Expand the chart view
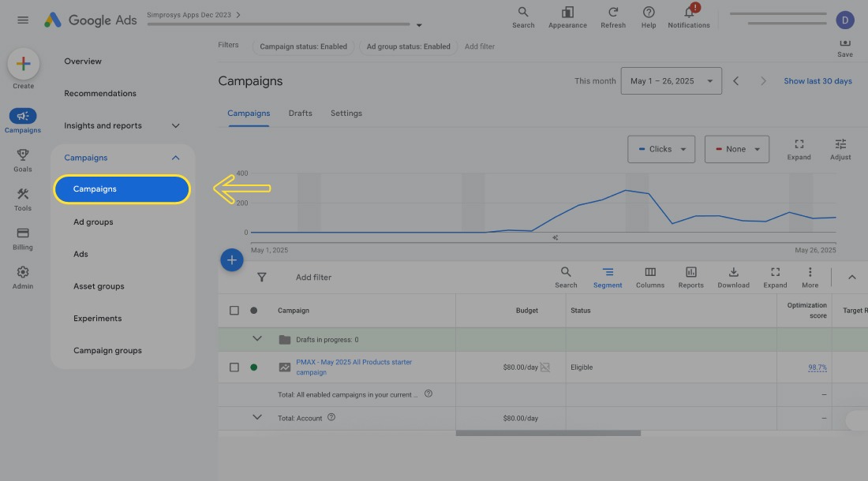The image size is (868, 481). 799,149
